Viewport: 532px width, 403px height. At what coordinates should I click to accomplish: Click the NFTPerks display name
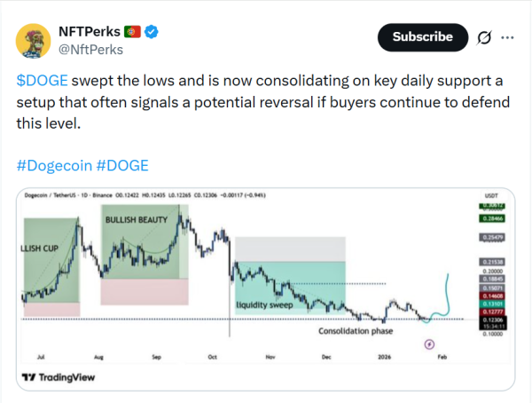tap(91, 32)
